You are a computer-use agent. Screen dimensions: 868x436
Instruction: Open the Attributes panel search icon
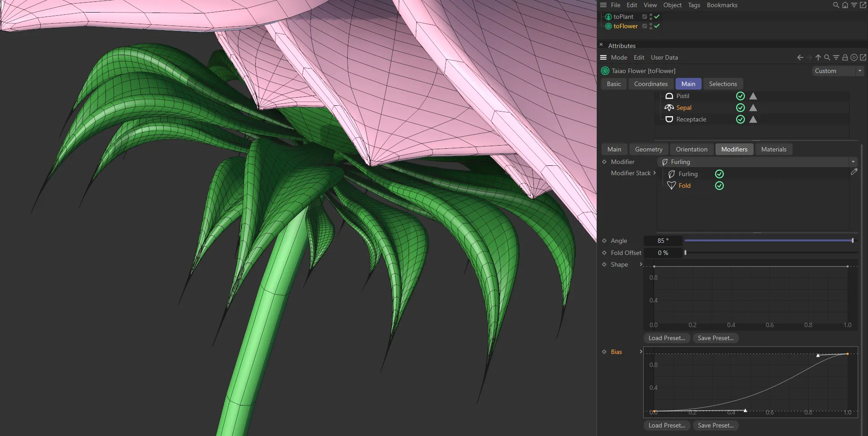tap(826, 57)
